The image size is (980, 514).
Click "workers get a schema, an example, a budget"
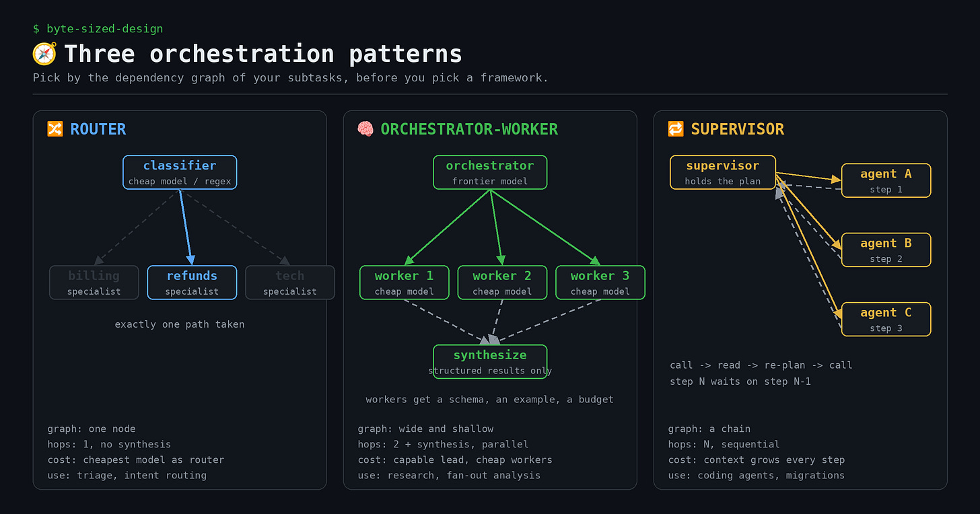tap(490, 400)
